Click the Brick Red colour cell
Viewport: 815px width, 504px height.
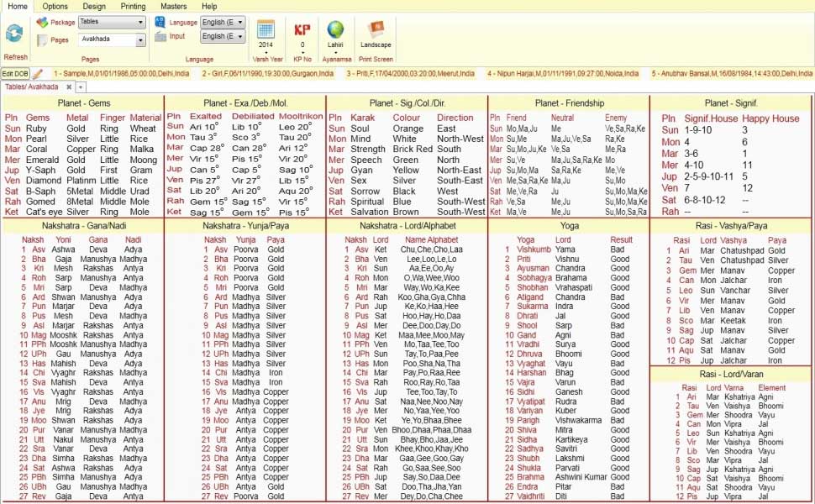(x=413, y=149)
